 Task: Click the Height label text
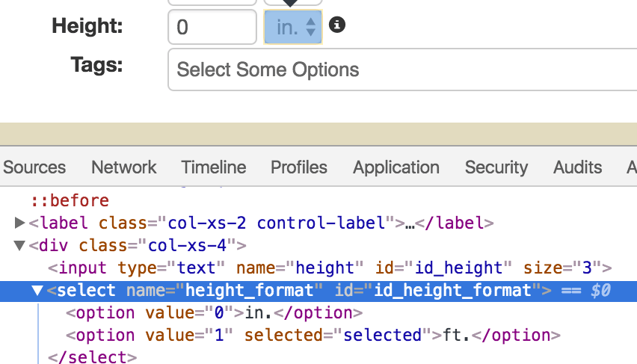[87, 27]
